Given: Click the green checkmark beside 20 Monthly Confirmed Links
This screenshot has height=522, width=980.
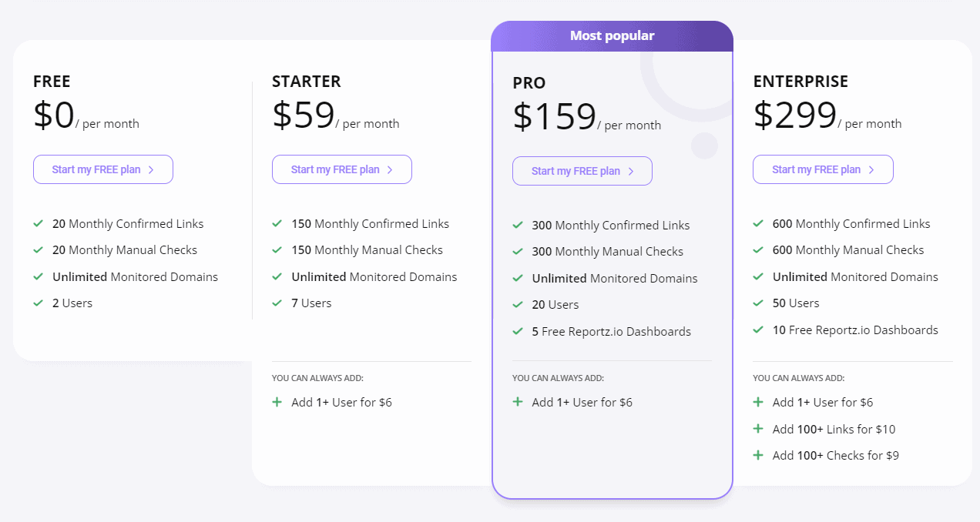Looking at the screenshot, I should [x=38, y=223].
